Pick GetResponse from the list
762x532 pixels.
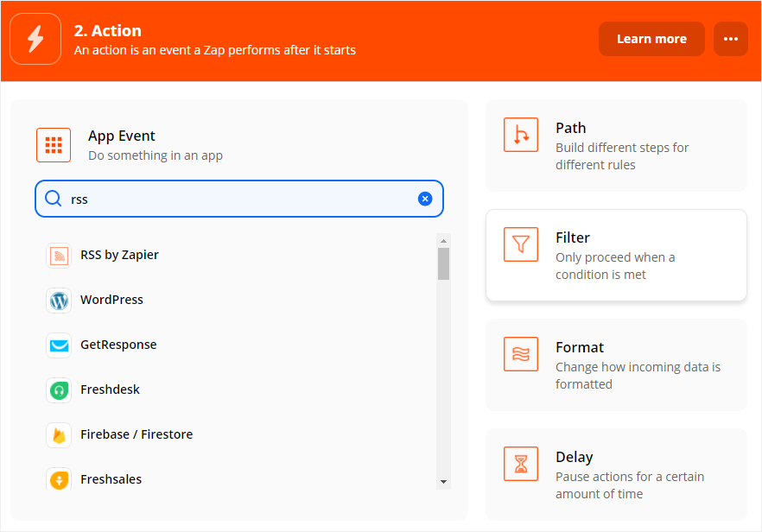click(x=118, y=345)
